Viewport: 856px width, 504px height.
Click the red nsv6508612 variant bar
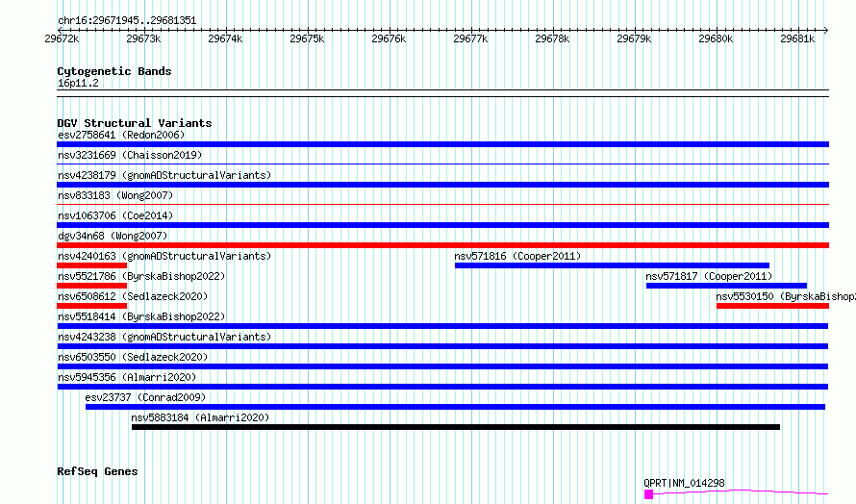point(91,306)
